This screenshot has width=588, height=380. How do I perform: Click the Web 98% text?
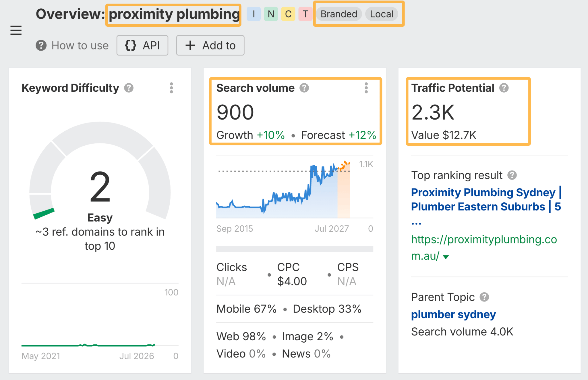tap(241, 336)
